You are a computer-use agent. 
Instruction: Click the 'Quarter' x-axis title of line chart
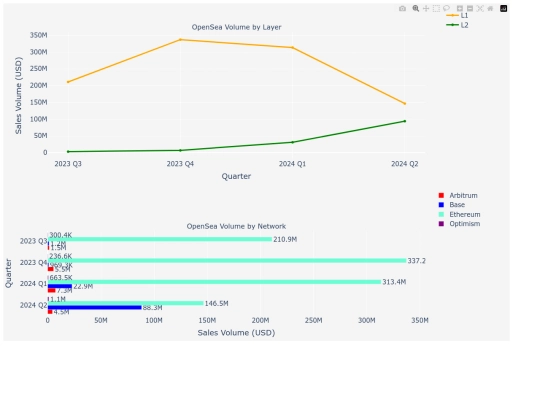point(236,176)
